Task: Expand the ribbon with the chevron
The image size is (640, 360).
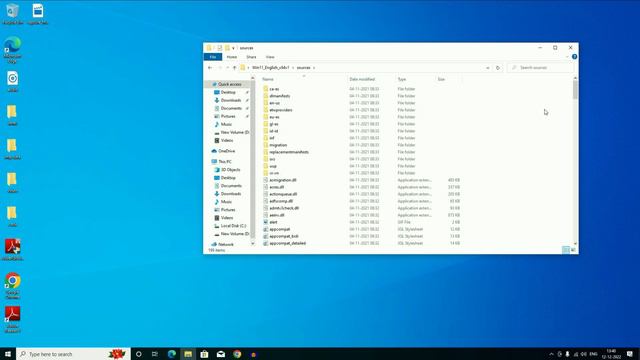Action: [x=567, y=57]
